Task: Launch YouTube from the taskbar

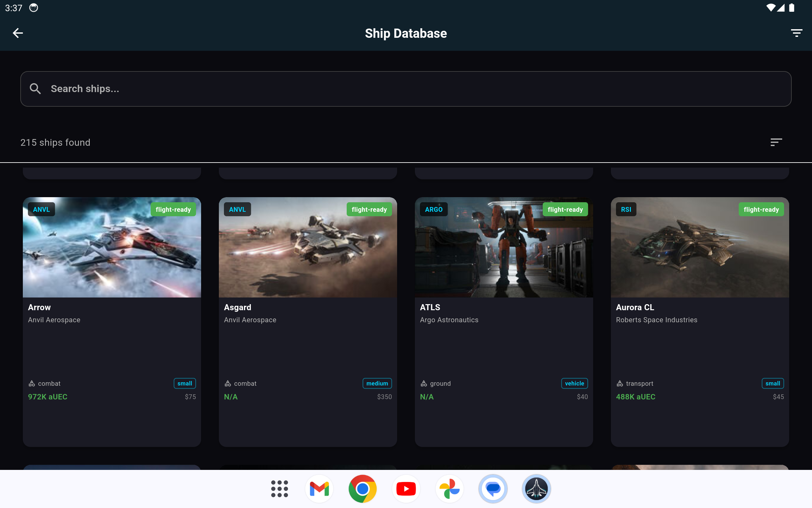Action: [x=406, y=489]
